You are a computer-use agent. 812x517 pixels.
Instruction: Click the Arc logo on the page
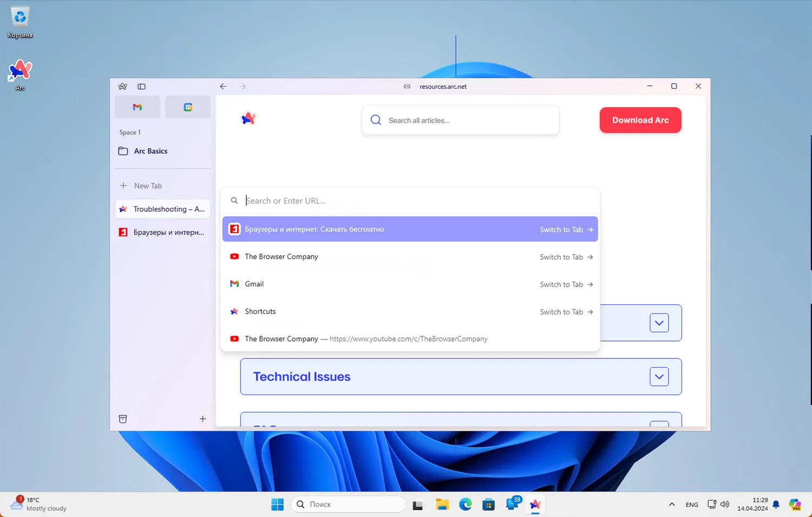tap(248, 119)
